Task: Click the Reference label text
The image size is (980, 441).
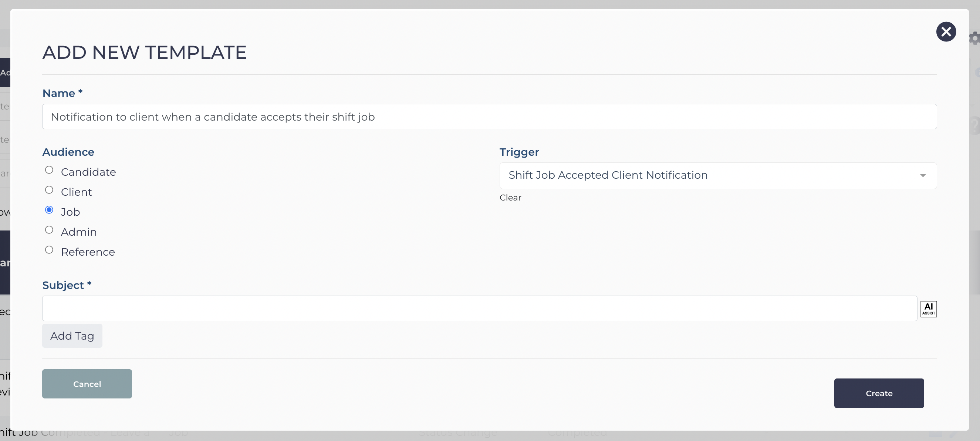Action: pos(88,252)
